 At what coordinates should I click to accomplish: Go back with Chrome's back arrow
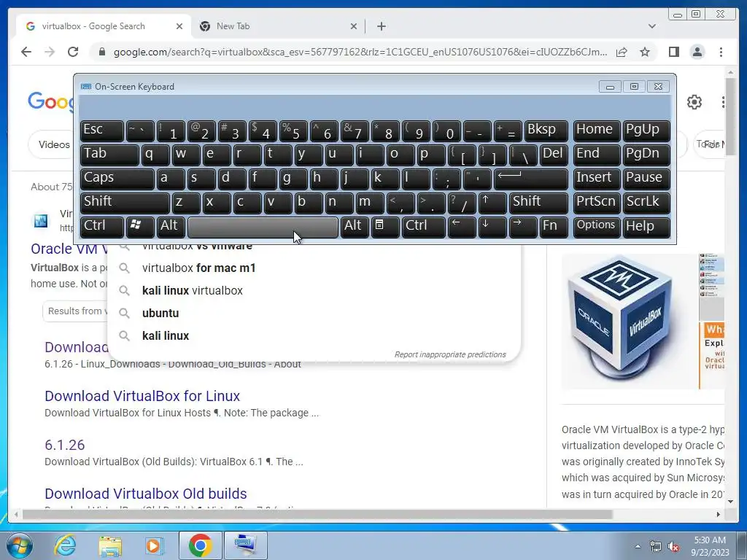coord(26,52)
